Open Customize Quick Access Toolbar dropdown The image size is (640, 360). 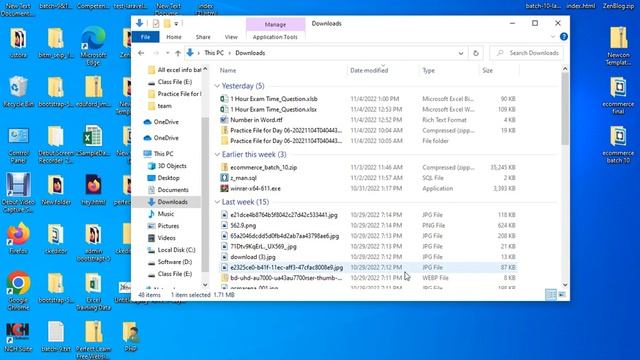(x=176, y=24)
